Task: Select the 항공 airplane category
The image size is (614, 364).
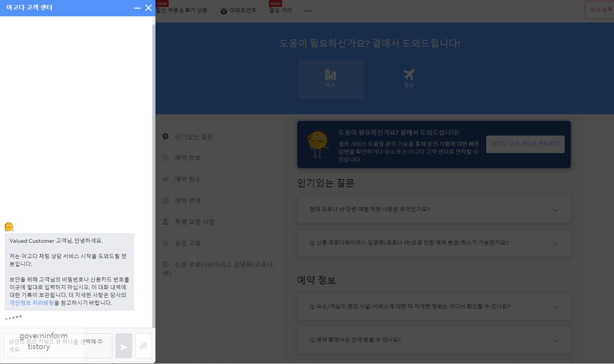Action: coord(409,79)
